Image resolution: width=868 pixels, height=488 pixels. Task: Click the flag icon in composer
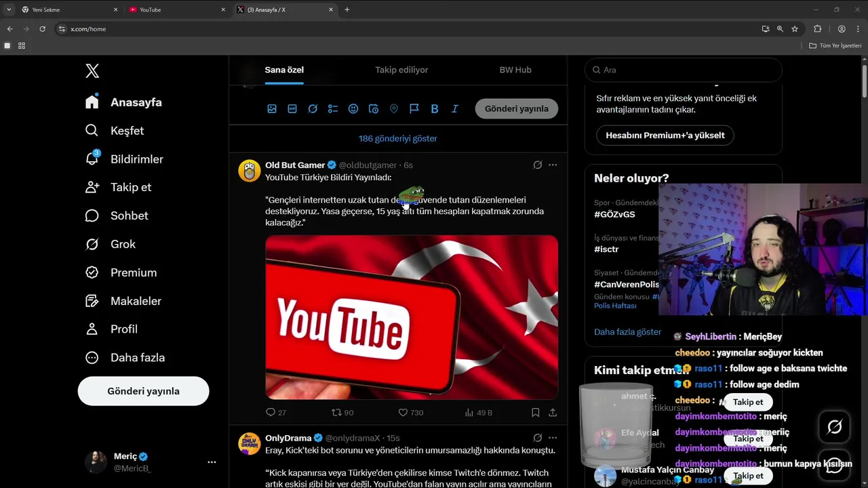[414, 108]
